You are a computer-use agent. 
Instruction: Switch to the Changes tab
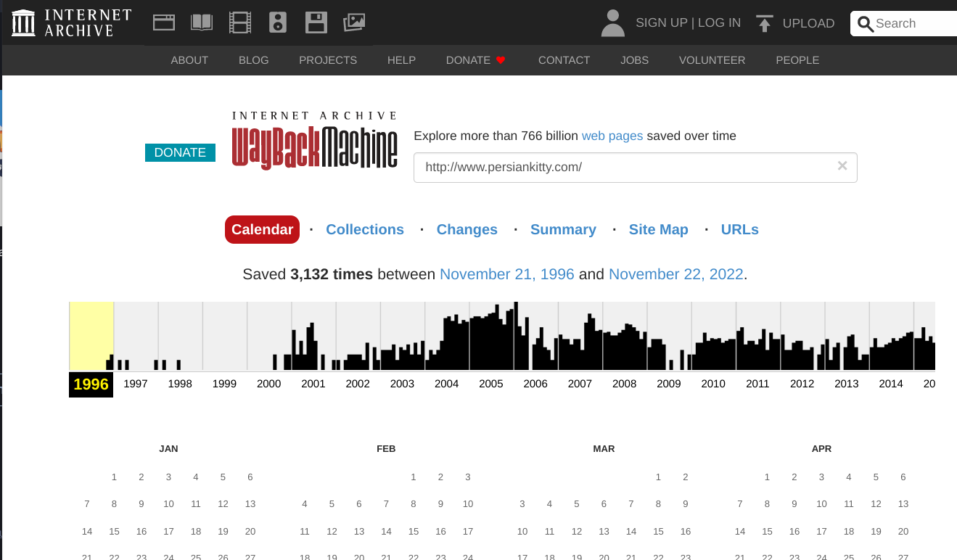pyautogui.click(x=467, y=229)
